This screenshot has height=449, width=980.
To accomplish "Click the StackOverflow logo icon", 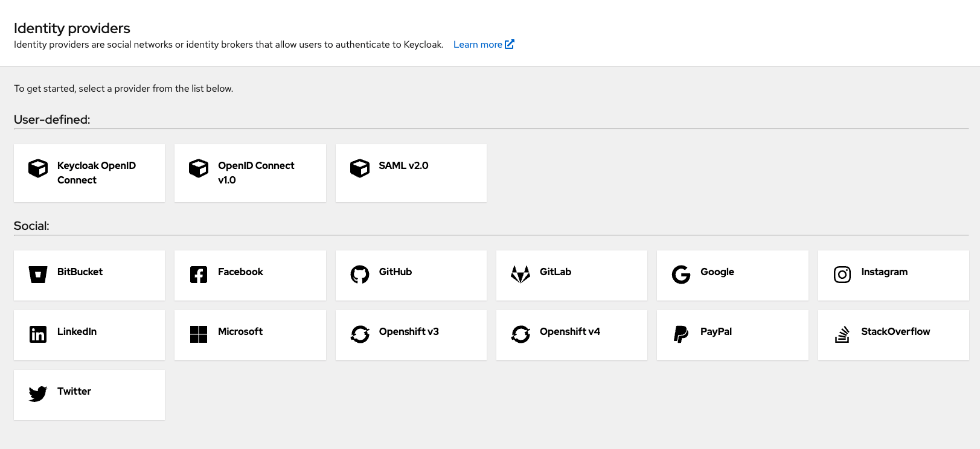I will tap(842, 334).
